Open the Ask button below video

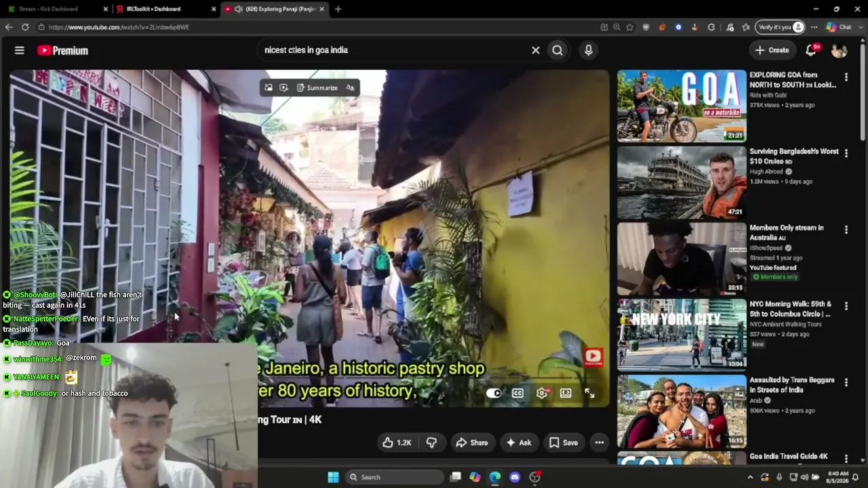[x=518, y=443]
